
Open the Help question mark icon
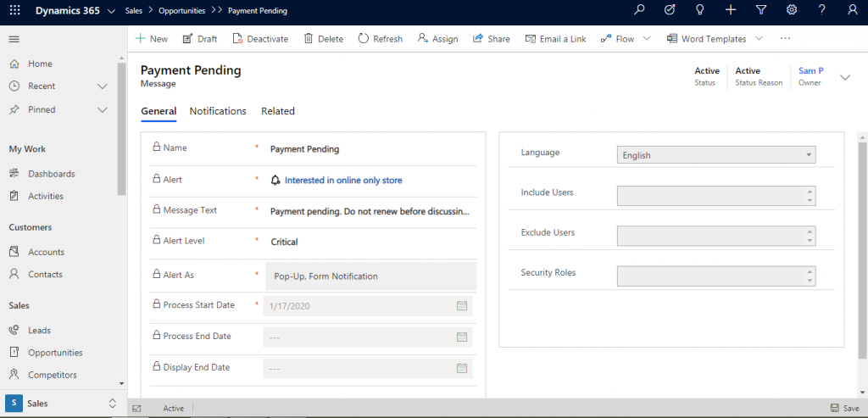point(821,10)
